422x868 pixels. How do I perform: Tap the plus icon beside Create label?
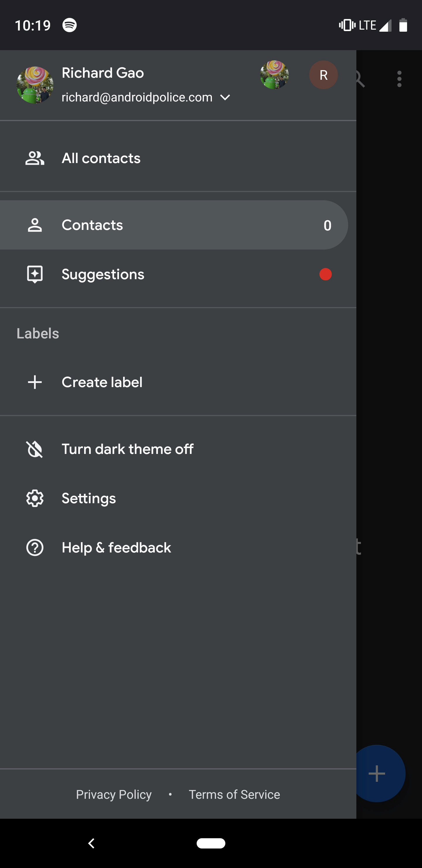click(35, 382)
